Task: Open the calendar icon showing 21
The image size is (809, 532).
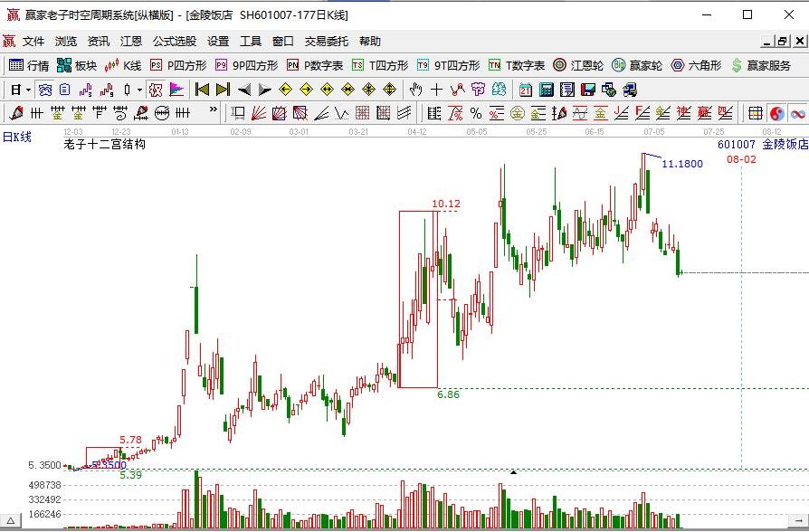Action: point(526,90)
